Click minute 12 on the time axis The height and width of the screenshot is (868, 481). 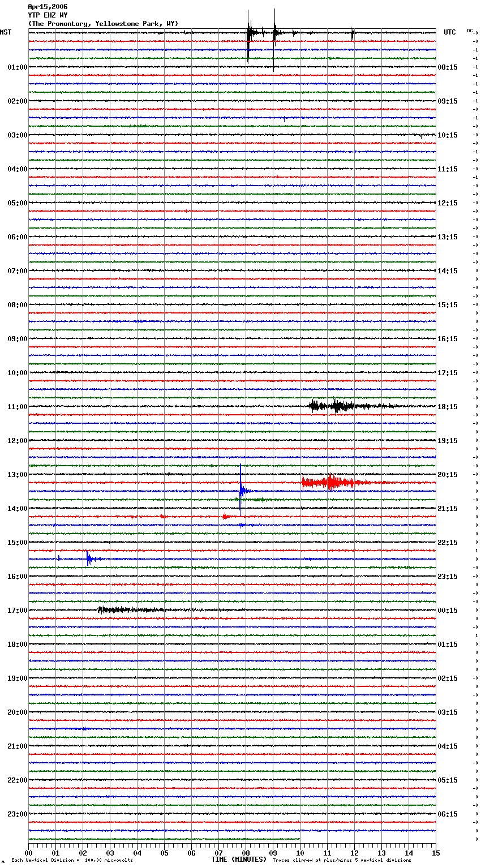(x=354, y=853)
